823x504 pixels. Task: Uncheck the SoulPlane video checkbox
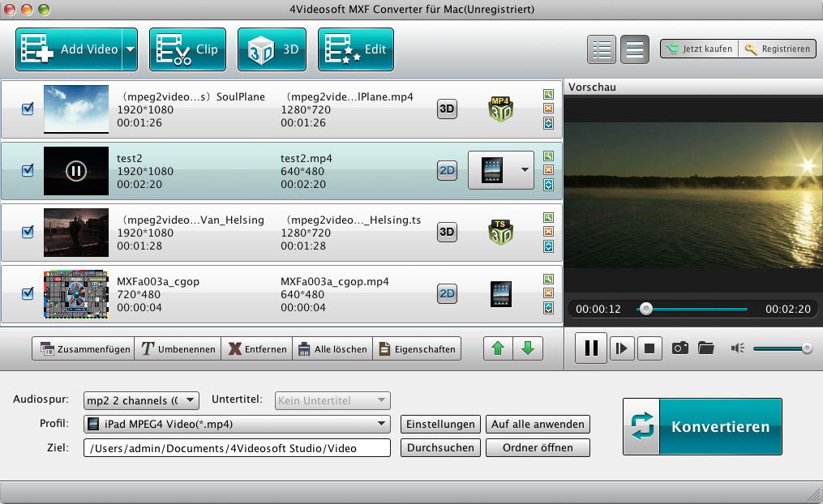tap(28, 109)
